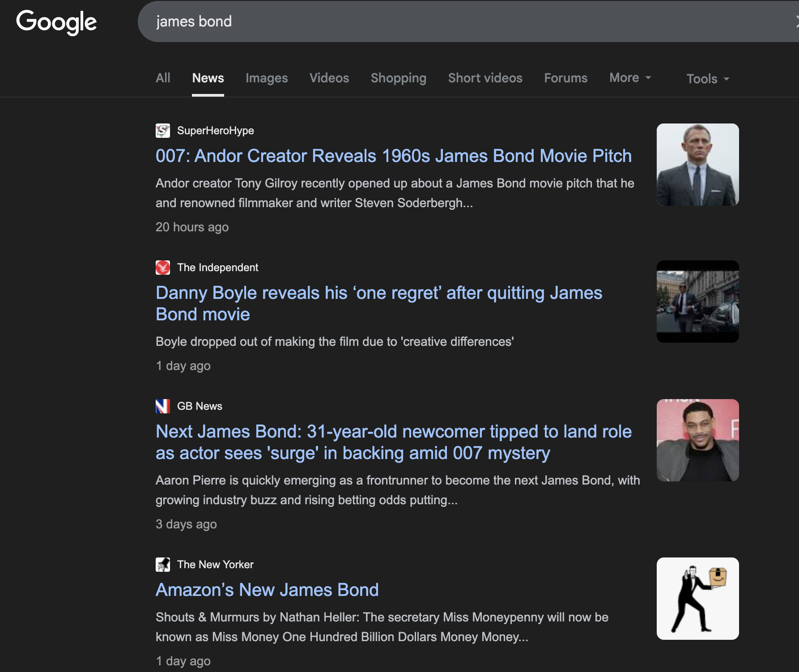The width and height of the screenshot is (799, 672).
Task: Open the thumbnail beside the GB News article
Action: point(698,440)
